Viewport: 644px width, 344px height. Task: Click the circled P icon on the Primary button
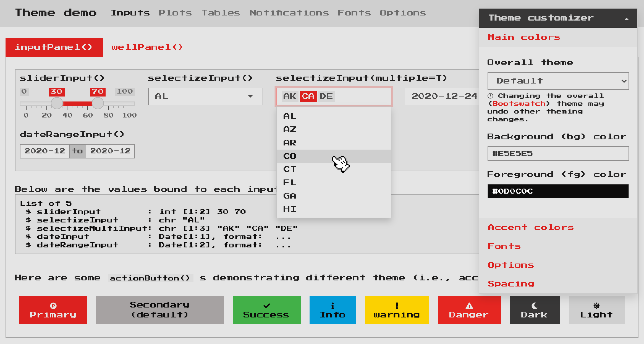53,305
